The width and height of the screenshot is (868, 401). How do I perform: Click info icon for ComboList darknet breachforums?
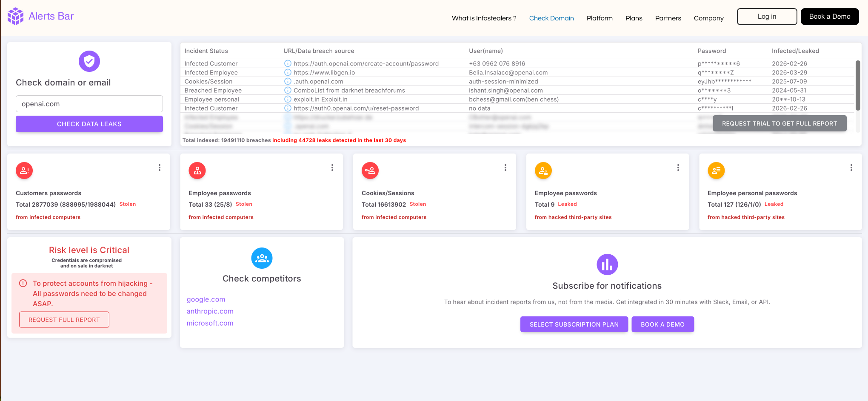(288, 90)
